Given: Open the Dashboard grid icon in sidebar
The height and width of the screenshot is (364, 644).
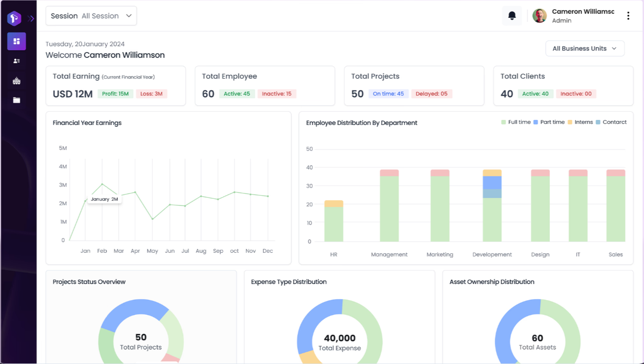Looking at the screenshot, I should point(16,42).
